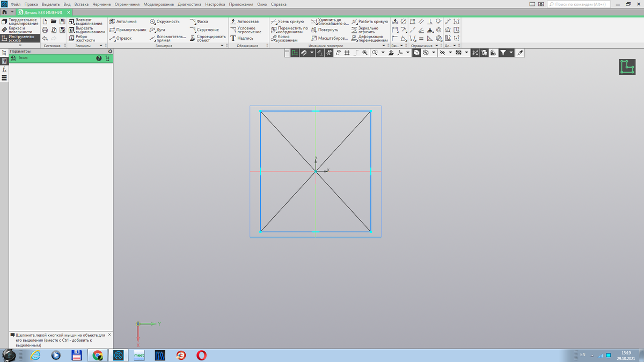Open the Правка menu
Image resolution: width=644 pixels, height=362 pixels.
[31, 4]
